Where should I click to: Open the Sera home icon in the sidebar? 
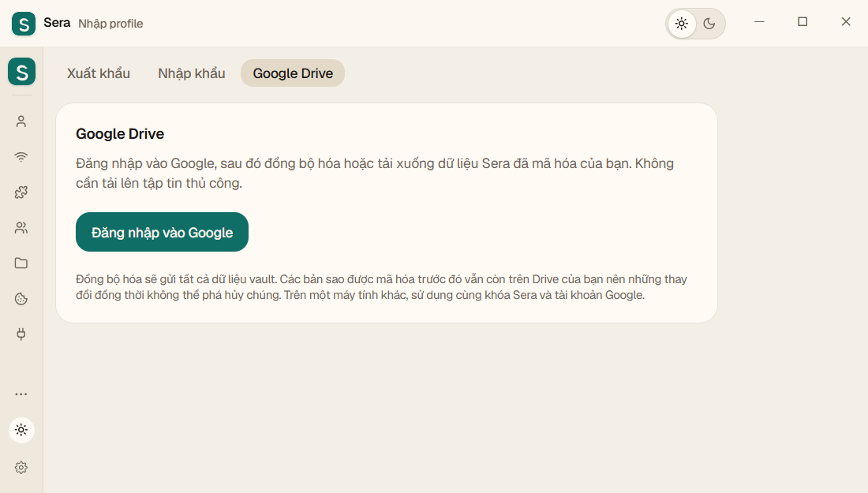tap(21, 71)
